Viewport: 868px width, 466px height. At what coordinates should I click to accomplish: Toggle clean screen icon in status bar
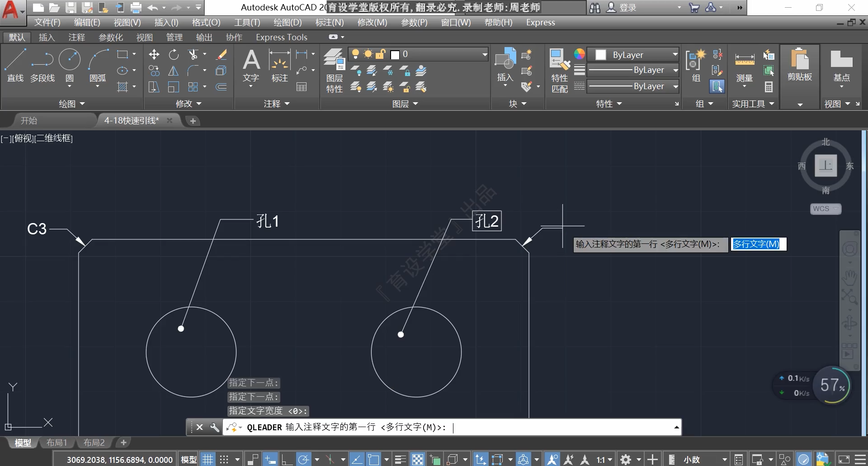(x=844, y=460)
